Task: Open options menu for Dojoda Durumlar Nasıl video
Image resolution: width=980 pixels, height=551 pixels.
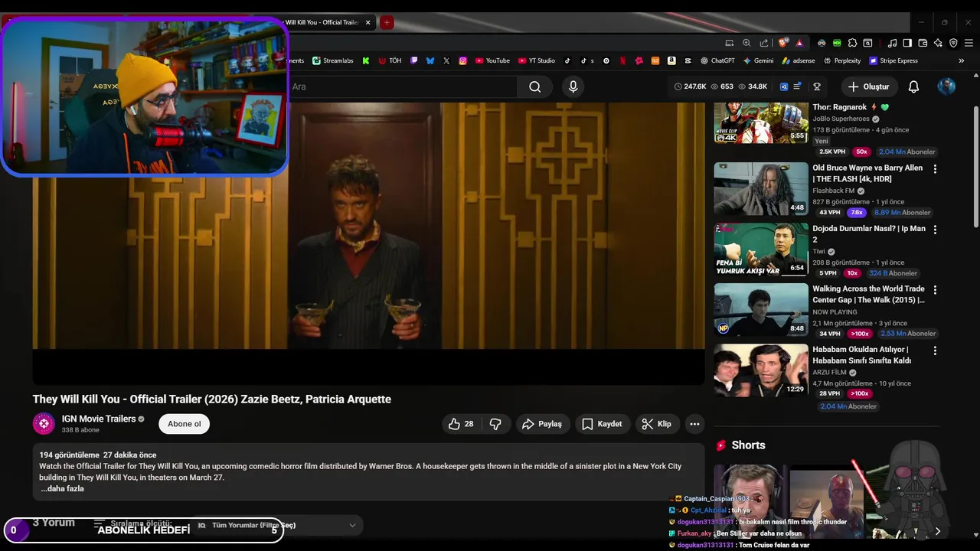Action: tap(935, 229)
